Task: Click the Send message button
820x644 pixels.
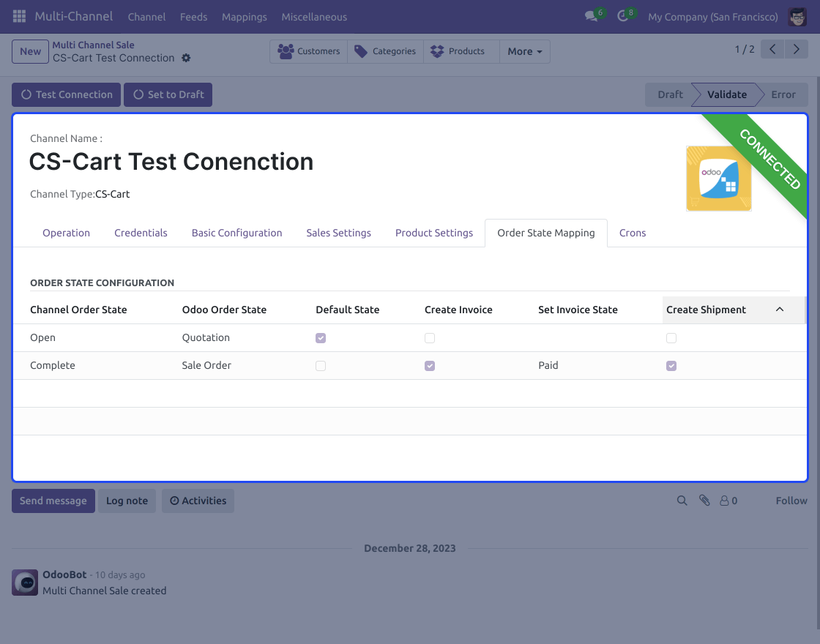Action: 53,501
